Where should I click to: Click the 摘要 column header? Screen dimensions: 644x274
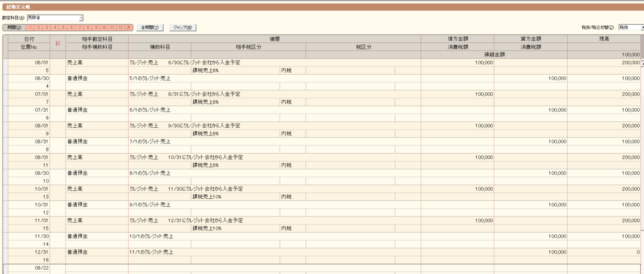click(x=275, y=39)
